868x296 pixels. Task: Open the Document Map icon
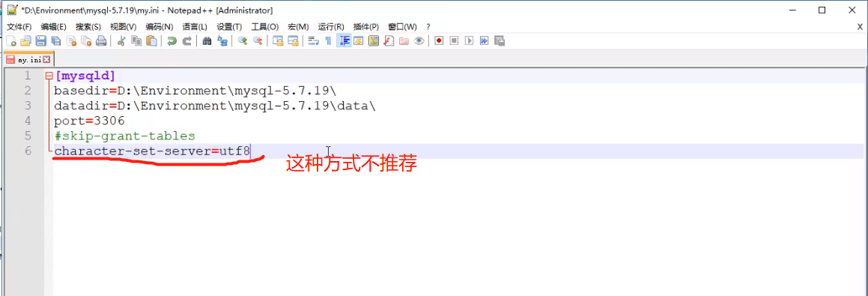click(374, 40)
